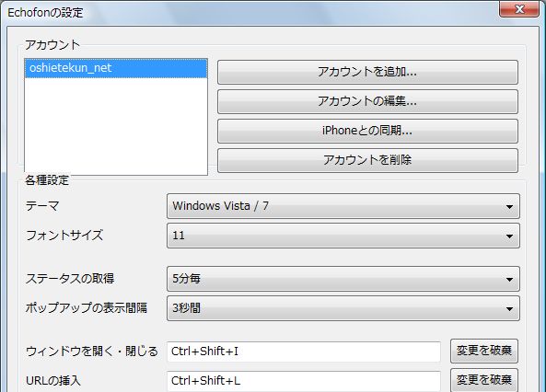Discard changes for the URLの挿入 shortcut

click(x=484, y=380)
